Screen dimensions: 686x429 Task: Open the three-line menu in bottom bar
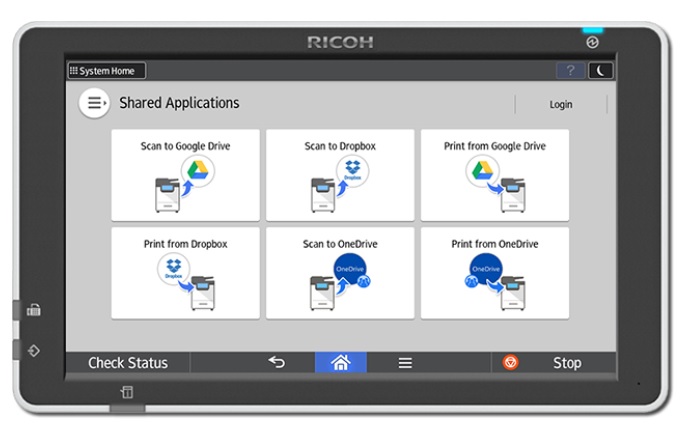pos(405,363)
